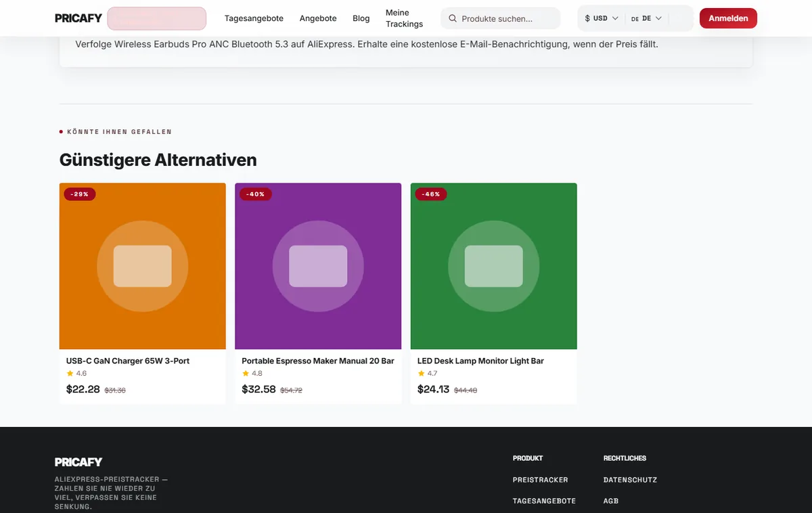The image size is (812, 513).
Task: Click the star rating 4.6 on the charger
Action: 76,374
